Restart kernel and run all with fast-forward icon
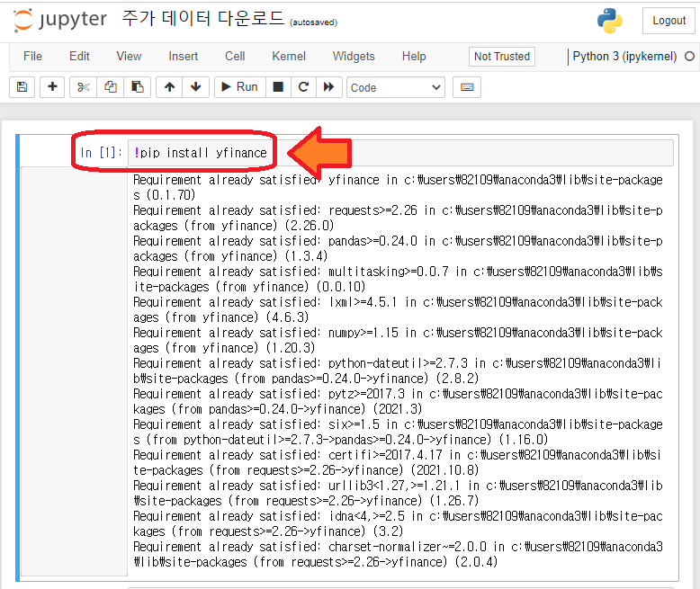The image size is (700, 589). coord(329,87)
